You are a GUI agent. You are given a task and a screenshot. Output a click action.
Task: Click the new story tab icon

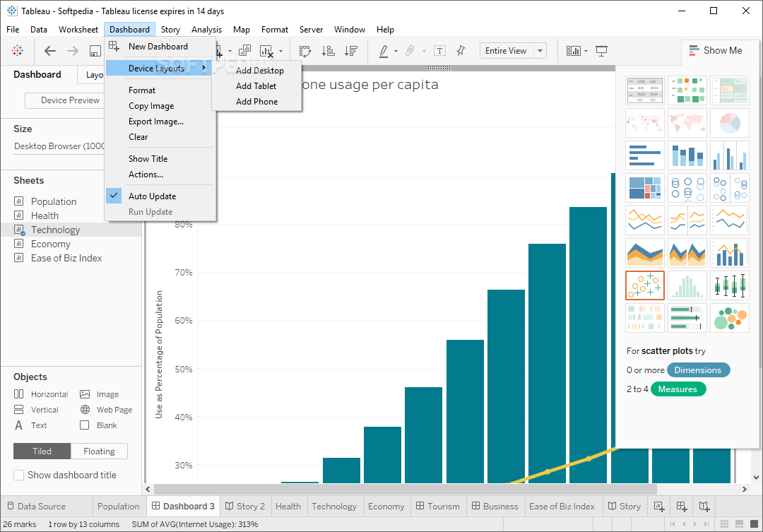click(704, 507)
